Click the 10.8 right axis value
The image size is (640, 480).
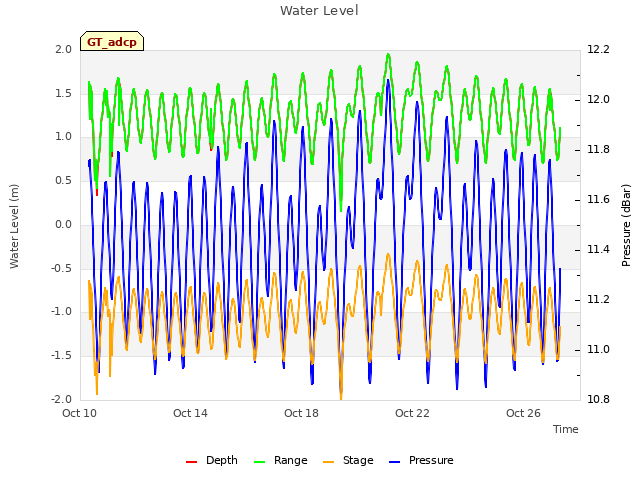[598, 399]
